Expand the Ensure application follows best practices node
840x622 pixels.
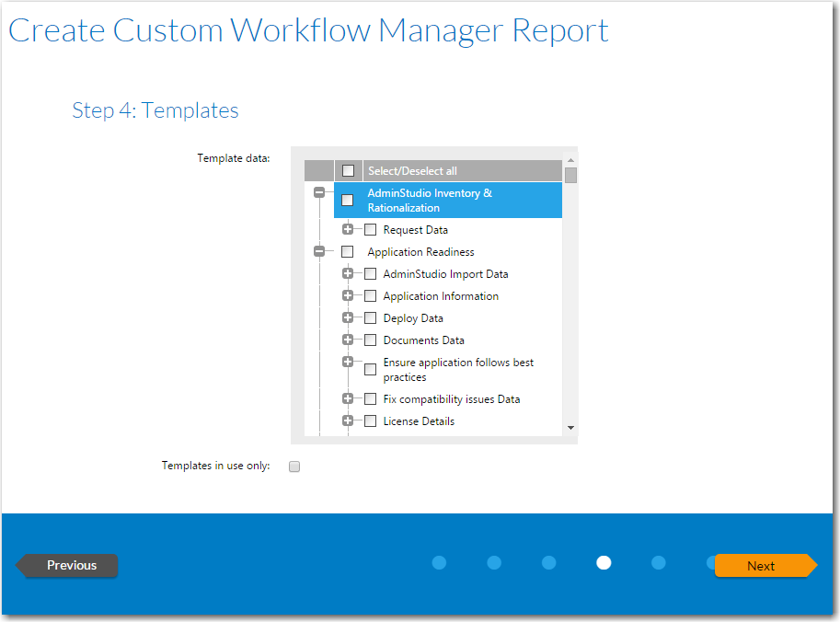pos(348,362)
